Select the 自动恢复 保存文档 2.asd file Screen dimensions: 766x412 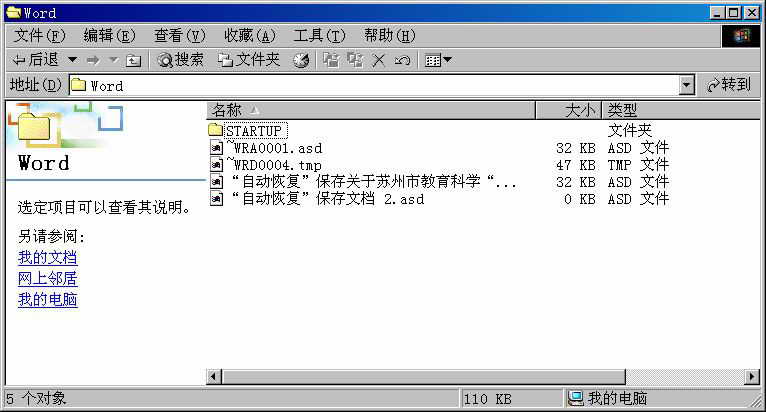click(x=327, y=199)
